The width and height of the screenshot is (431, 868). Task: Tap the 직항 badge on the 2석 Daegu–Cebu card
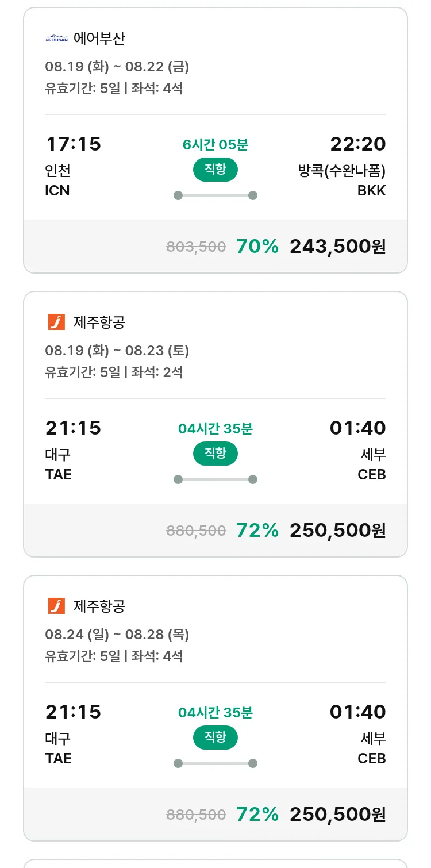pyautogui.click(x=215, y=454)
